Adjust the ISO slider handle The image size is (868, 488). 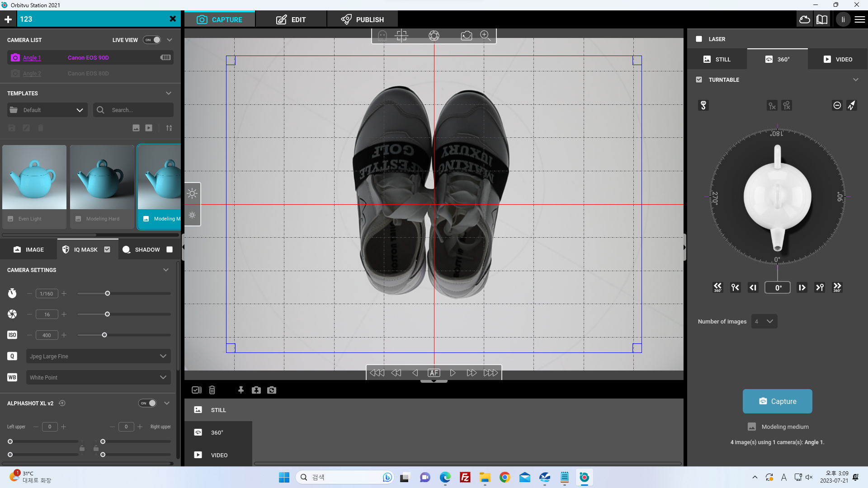tap(104, 335)
